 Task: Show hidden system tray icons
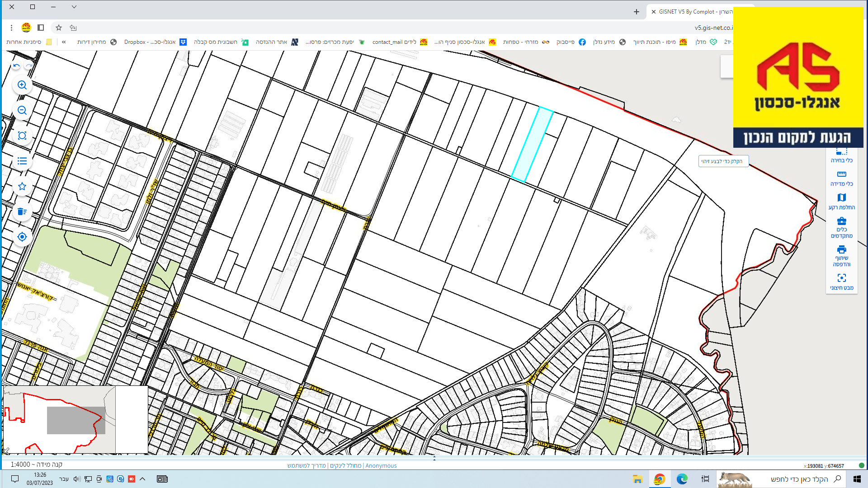(x=142, y=479)
